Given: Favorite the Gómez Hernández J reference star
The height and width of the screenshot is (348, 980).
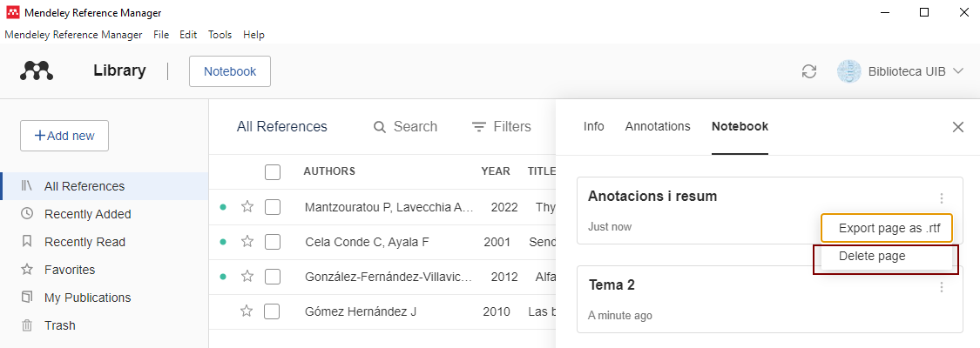Looking at the screenshot, I should click(x=247, y=311).
